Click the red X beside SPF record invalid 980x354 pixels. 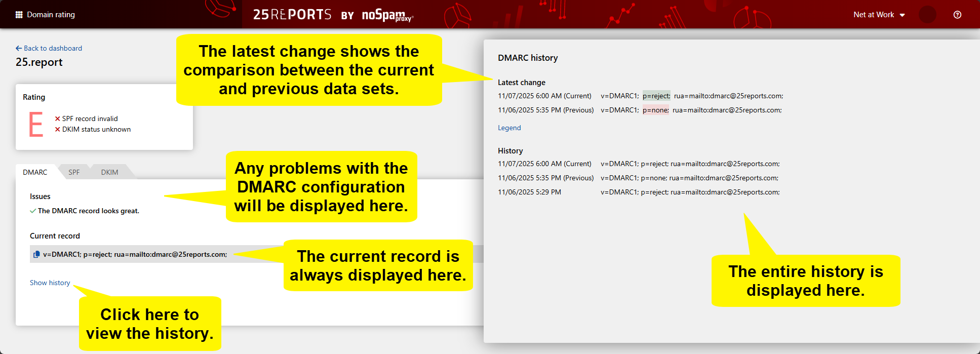coord(57,119)
